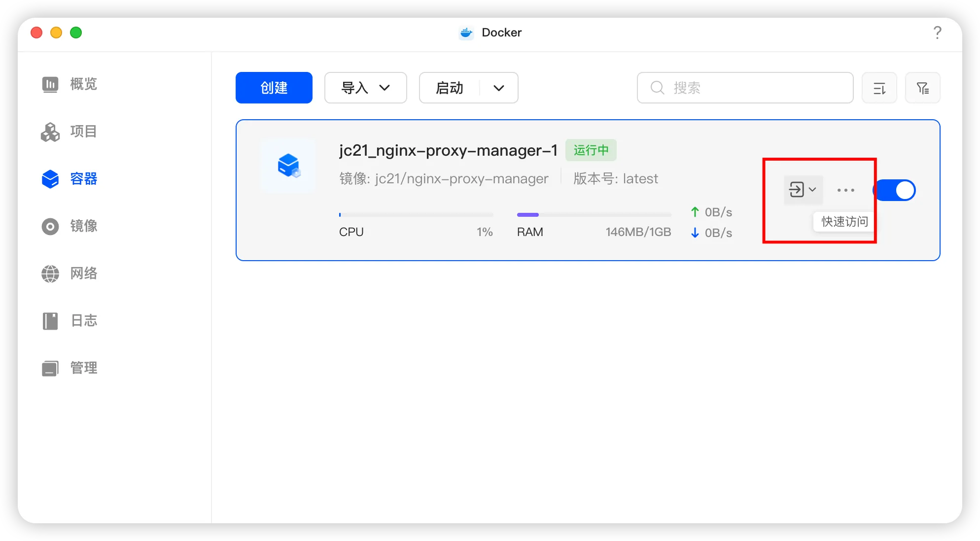980x541 pixels.
Task: Open the sort order icon button
Action: (879, 88)
